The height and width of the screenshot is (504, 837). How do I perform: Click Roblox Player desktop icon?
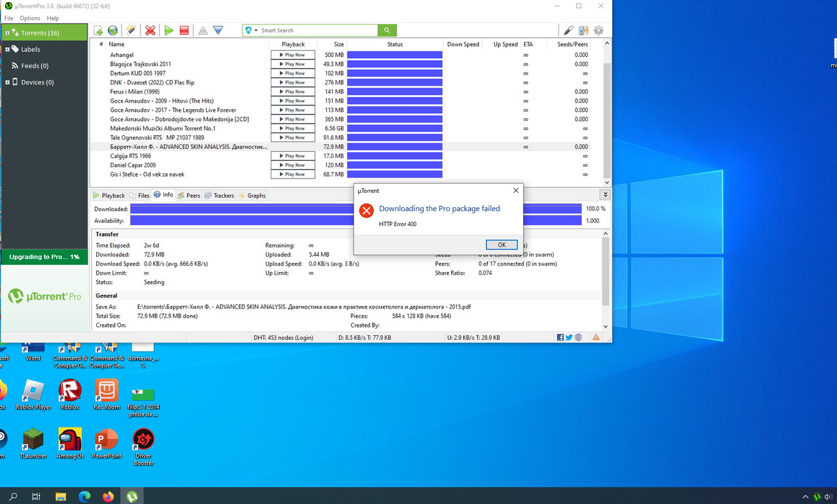pos(33,395)
